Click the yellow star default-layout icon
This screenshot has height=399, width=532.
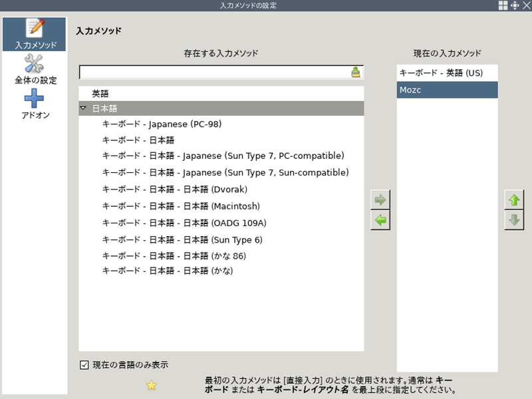152,384
